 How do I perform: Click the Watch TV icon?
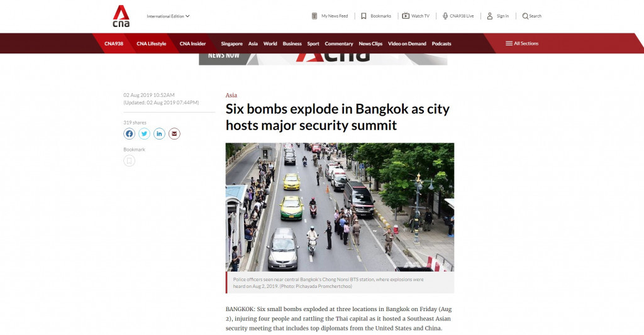point(406,16)
